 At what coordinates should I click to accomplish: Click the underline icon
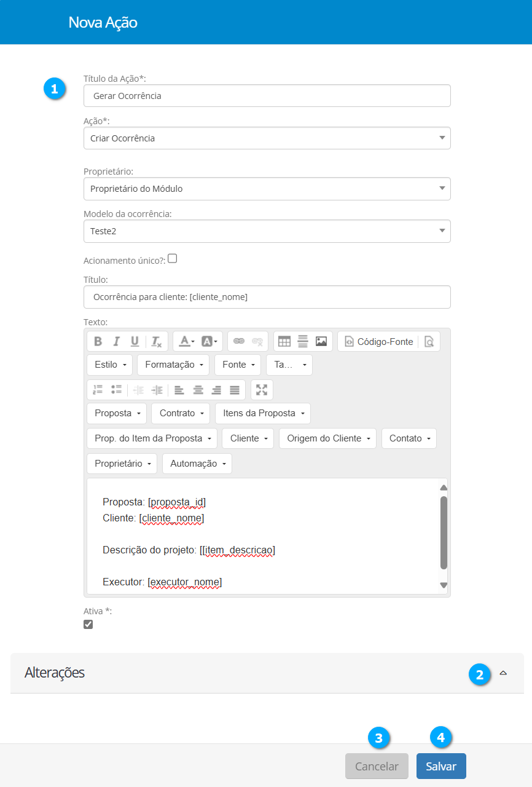click(x=135, y=341)
